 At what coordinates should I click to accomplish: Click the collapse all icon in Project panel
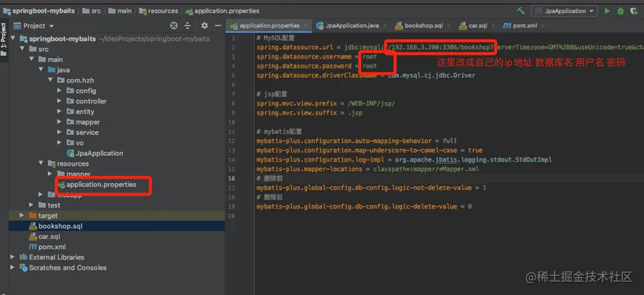(x=188, y=26)
